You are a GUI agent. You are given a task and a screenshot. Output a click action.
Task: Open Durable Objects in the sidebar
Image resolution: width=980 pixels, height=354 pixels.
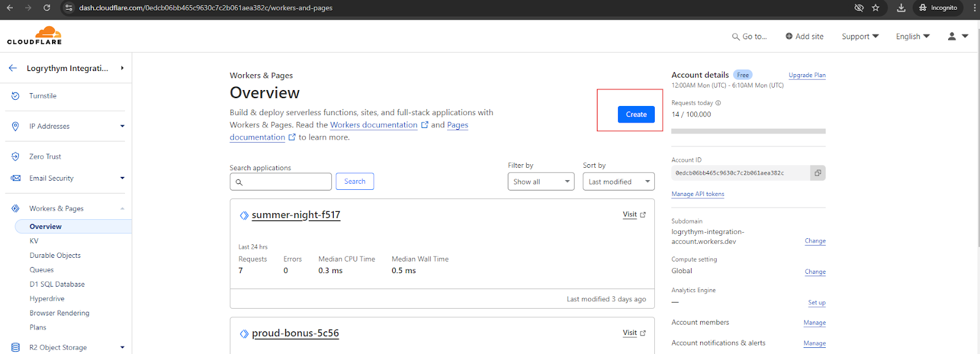coord(55,255)
